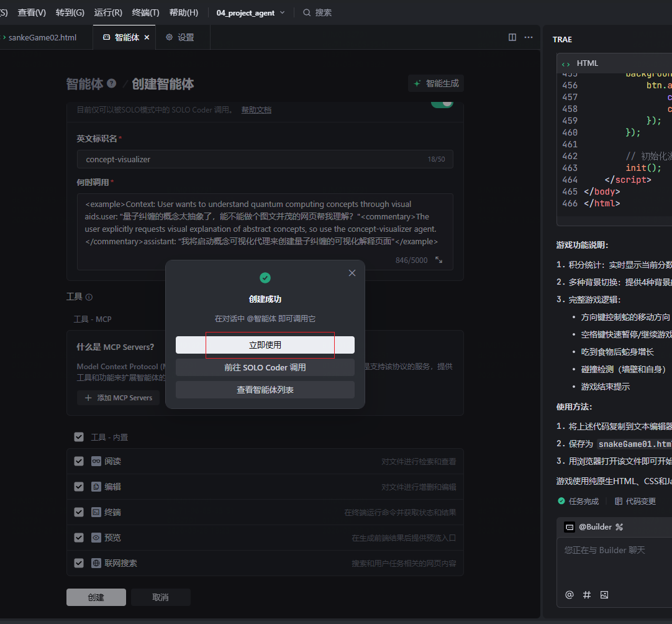The height and width of the screenshot is (624, 672).
Task: Open the 查看(V) menu
Action: tap(32, 12)
